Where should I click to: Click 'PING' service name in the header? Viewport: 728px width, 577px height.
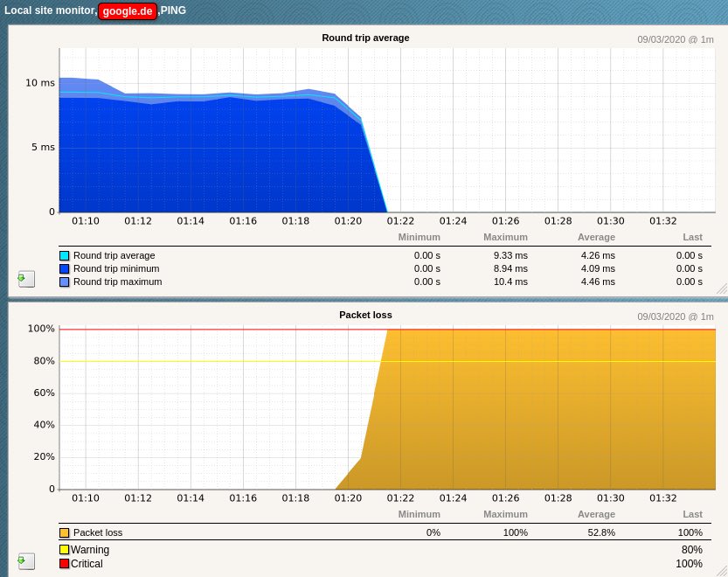click(x=173, y=10)
